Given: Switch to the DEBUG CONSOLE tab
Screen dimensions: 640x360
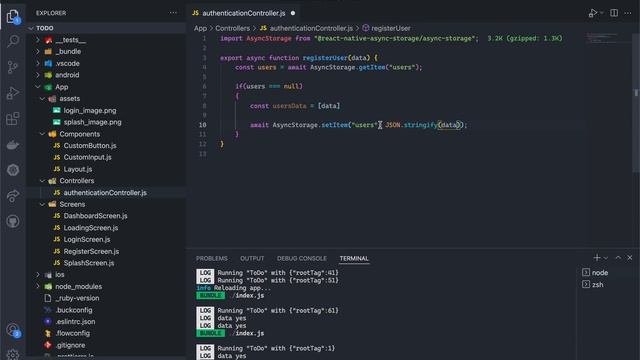Looking at the screenshot, I should (302, 258).
